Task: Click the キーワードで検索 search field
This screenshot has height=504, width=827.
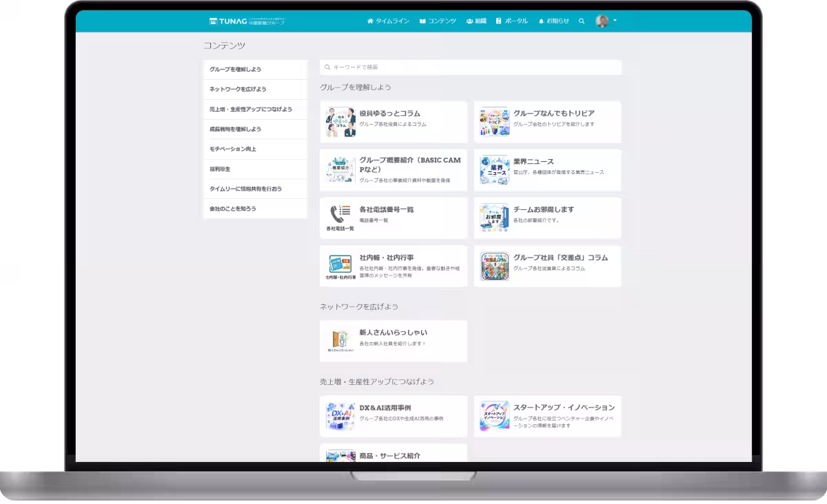Action: click(471, 67)
